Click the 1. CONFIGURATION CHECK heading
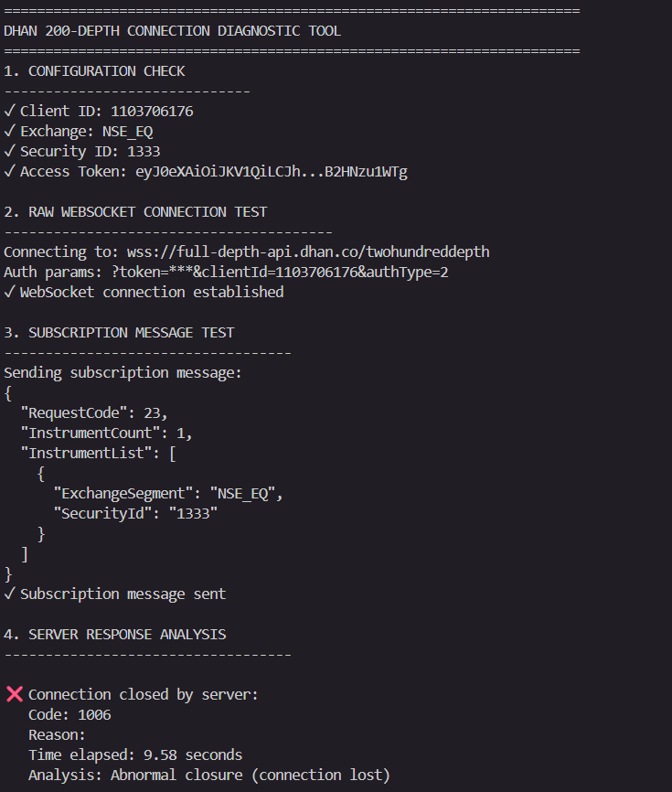 94,71
